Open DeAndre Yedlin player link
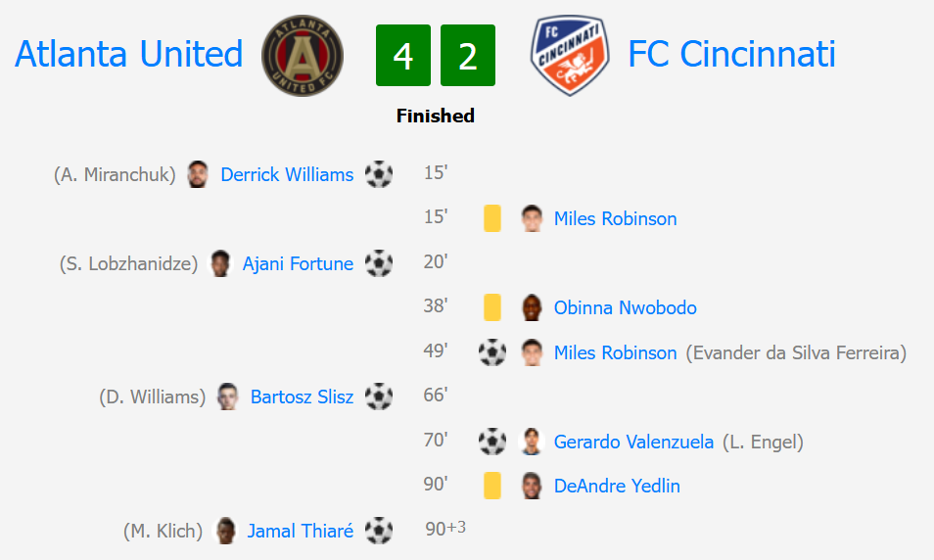Image resolution: width=934 pixels, height=560 pixels. pos(617,487)
